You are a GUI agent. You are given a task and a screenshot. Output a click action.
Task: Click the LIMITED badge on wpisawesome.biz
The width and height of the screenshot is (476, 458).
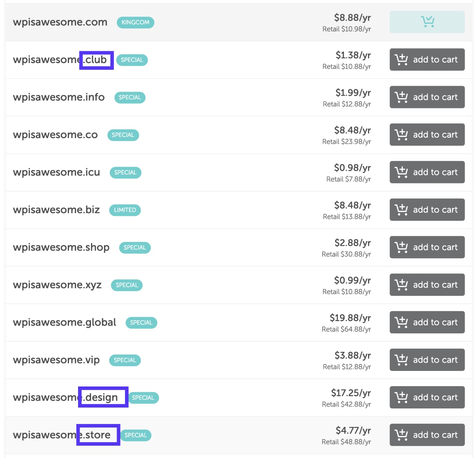125,210
